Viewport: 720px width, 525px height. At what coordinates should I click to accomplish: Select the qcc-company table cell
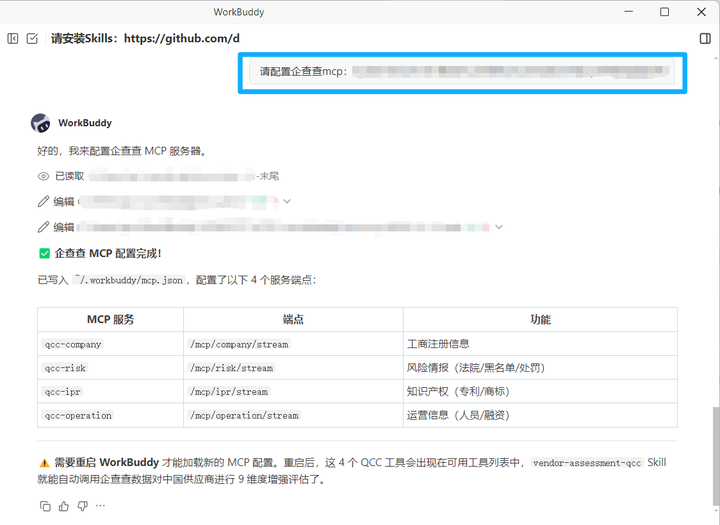point(73,344)
